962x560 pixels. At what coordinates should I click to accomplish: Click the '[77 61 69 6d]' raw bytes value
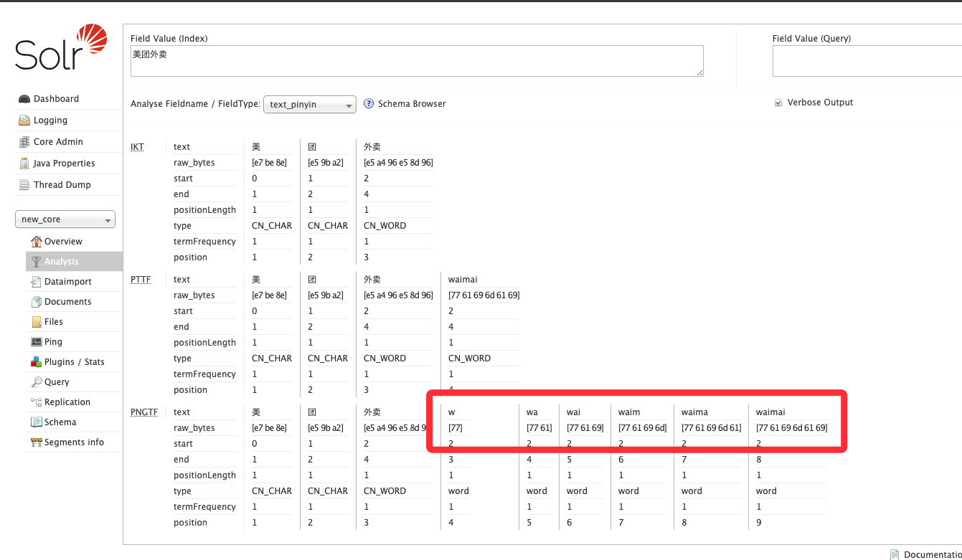pyautogui.click(x=643, y=428)
